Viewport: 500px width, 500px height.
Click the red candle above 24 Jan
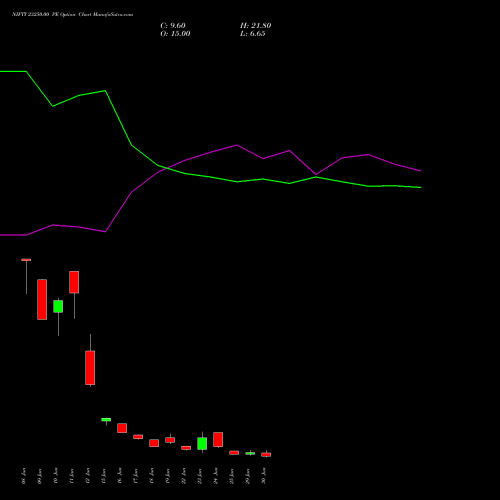(x=218, y=439)
